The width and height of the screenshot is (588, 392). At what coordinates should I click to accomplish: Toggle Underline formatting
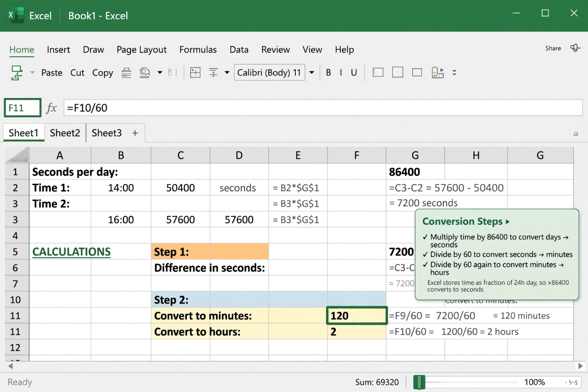click(354, 73)
